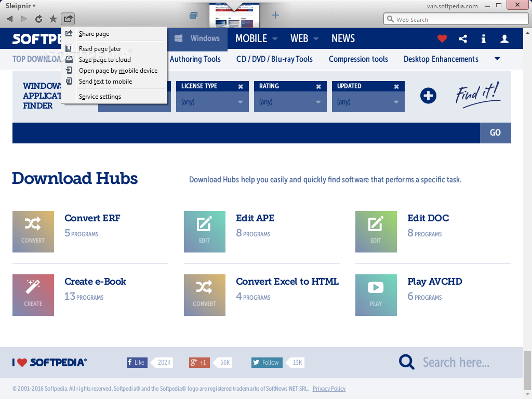
Task: Add a new tab with plus icon
Action: tap(275, 15)
